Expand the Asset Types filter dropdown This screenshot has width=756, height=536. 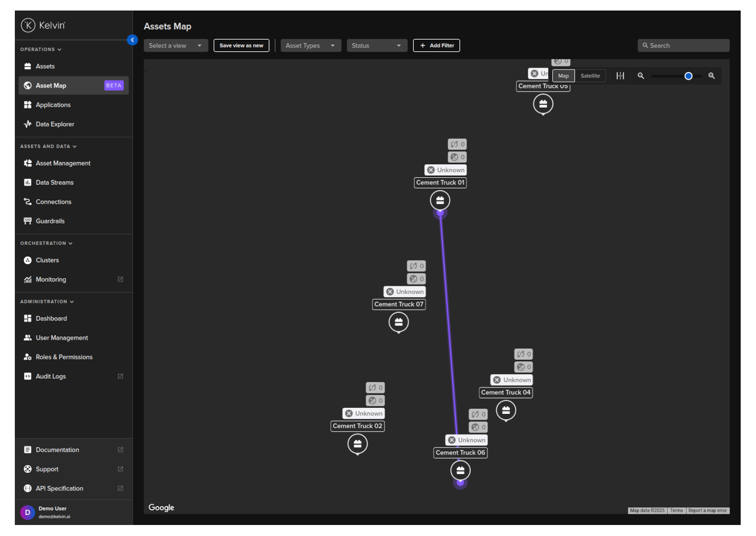tap(311, 45)
